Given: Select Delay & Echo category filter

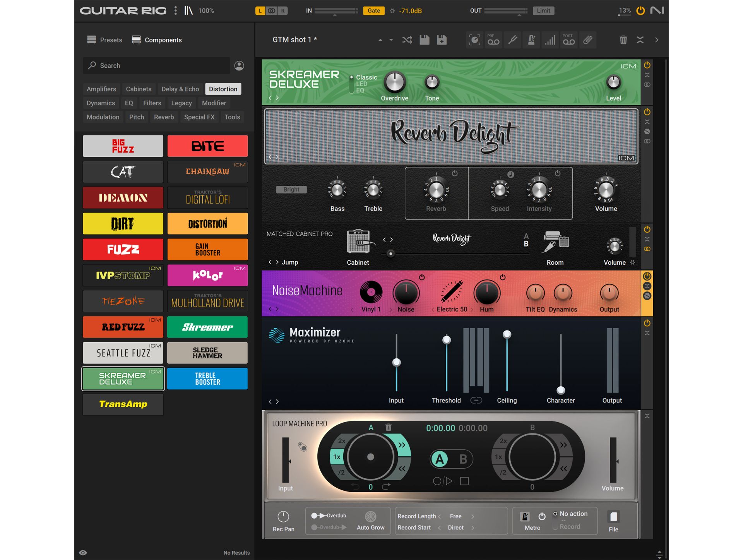Looking at the screenshot, I should pyautogui.click(x=180, y=89).
